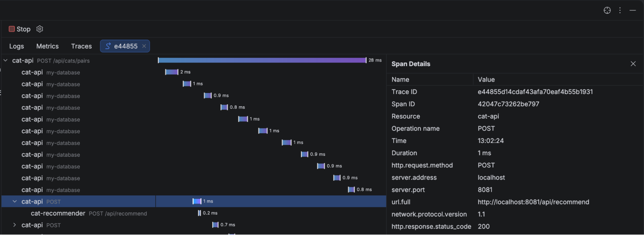644x235 pixels.
Task: Click the 2 ms my-database span bar
Action: (172, 72)
